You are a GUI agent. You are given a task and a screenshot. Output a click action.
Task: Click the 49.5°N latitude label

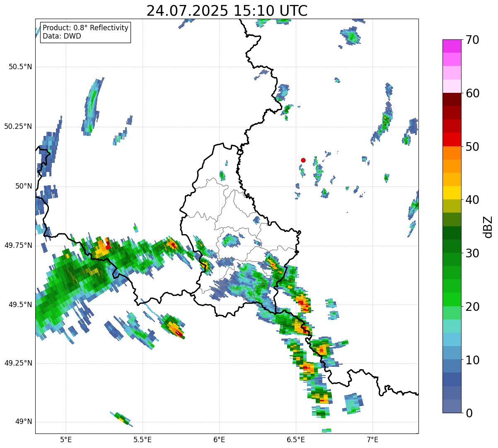point(20,305)
